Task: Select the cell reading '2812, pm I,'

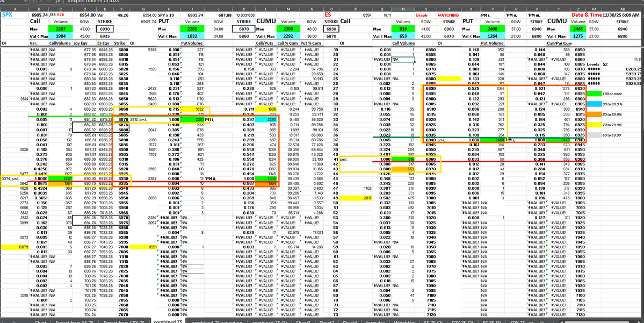Action: [143, 120]
